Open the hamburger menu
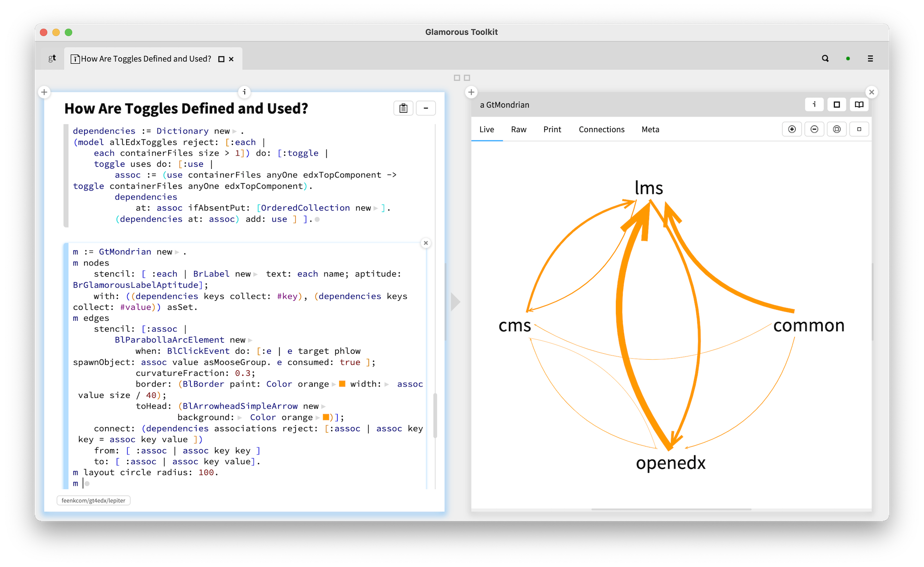924x567 pixels. click(870, 59)
